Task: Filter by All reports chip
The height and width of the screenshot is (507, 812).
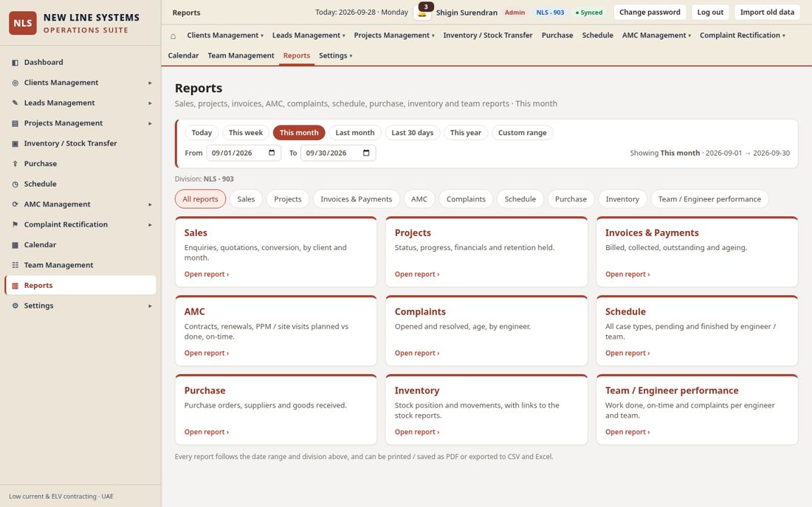Action: (200, 199)
